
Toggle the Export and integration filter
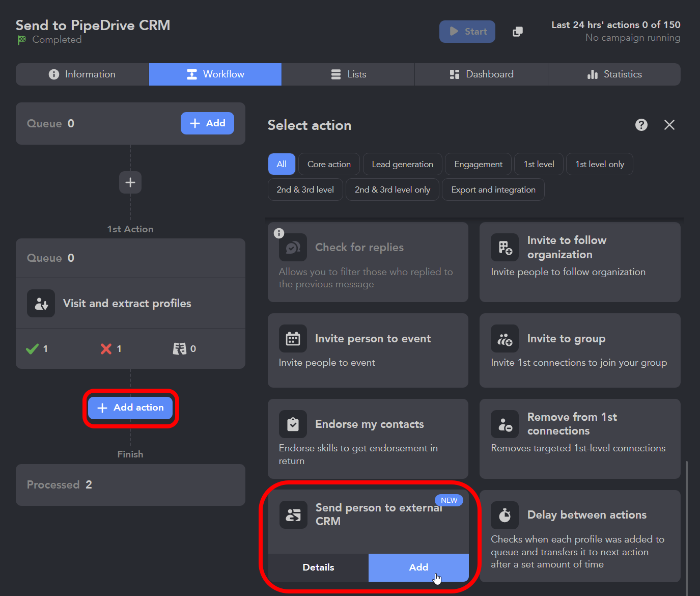[493, 189]
